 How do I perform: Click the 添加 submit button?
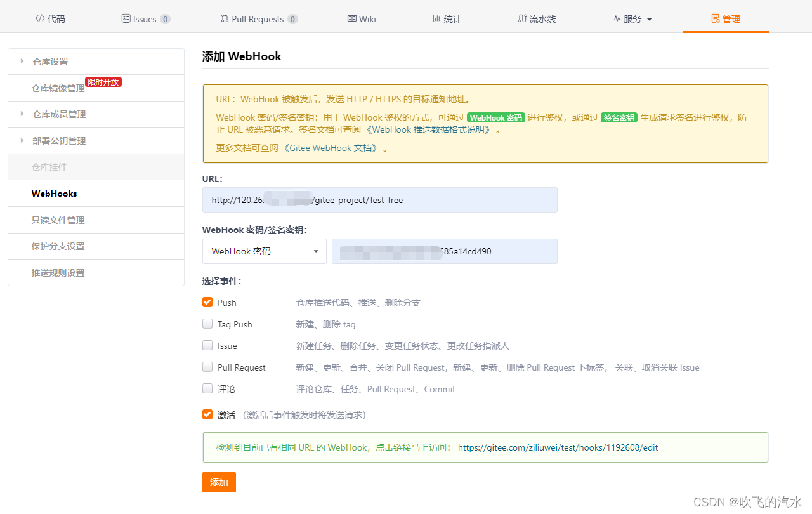[x=219, y=482]
